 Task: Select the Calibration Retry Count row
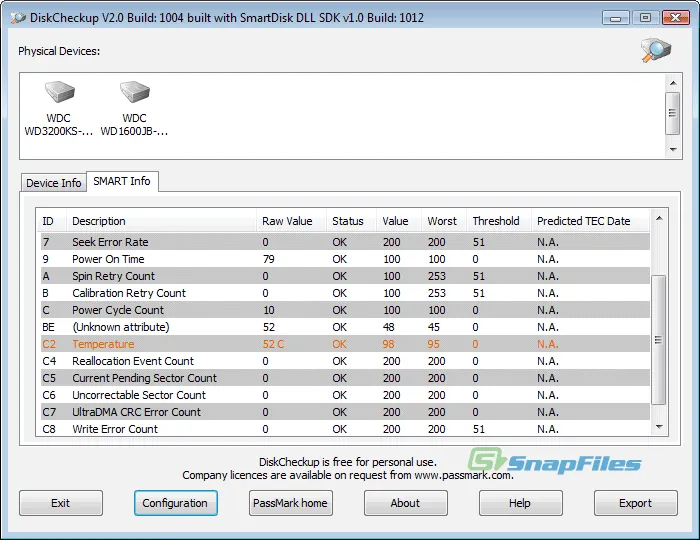345,293
